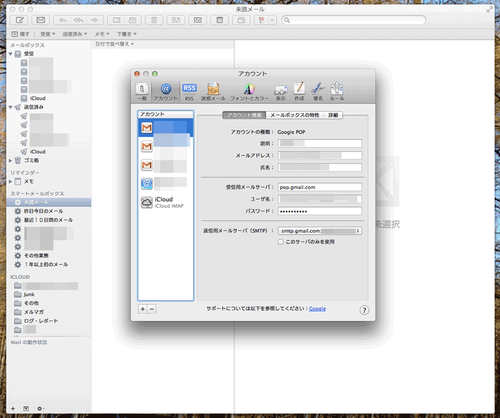Collapse the 受信 inbox tree triangle

(x=10, y=54)
